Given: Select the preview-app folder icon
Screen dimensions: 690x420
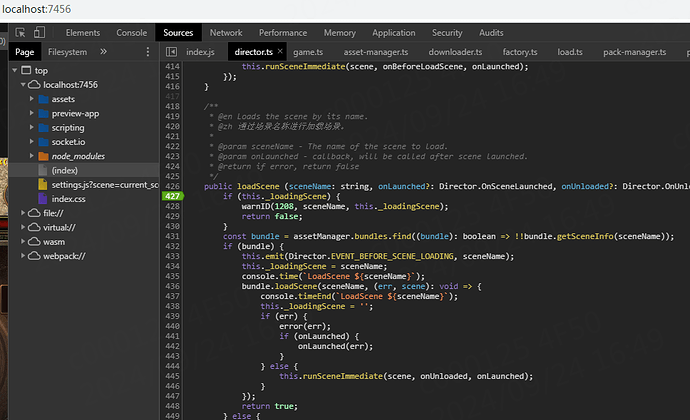Looking at the screenshot, I should click(44, 114).
